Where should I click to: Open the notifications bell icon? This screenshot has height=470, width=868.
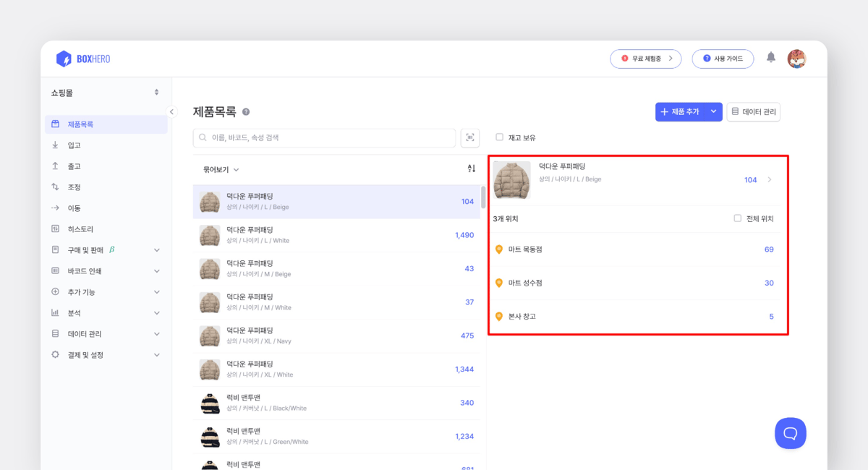(x=770, y=58)
